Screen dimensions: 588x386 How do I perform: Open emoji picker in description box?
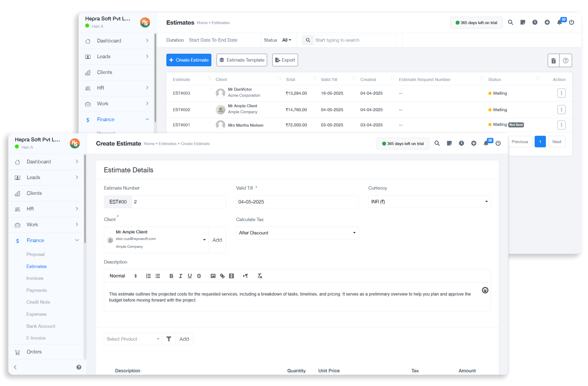[485, 290]
